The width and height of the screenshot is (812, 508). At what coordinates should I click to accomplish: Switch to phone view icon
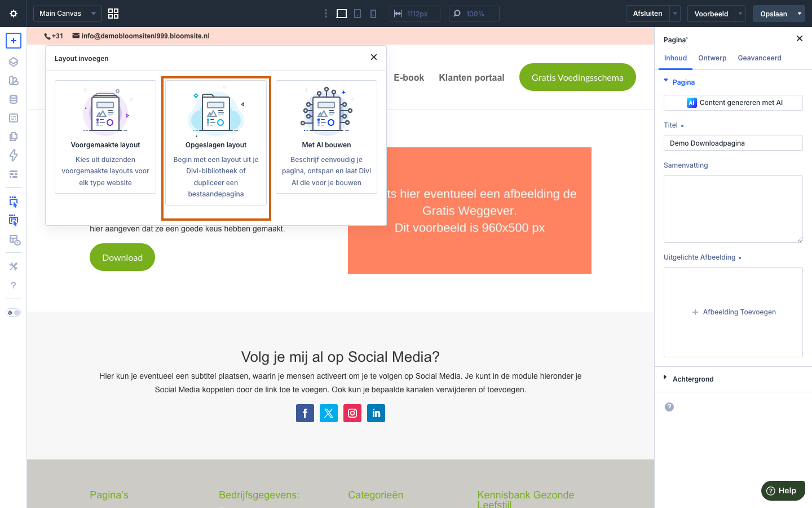(x=373, y=14)
